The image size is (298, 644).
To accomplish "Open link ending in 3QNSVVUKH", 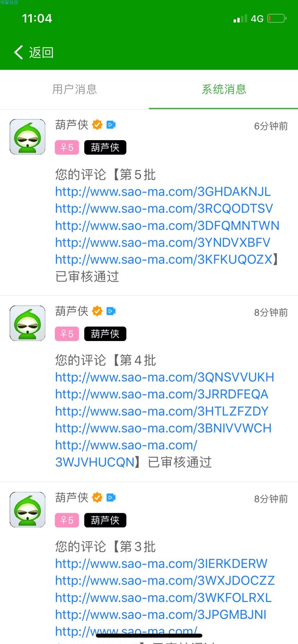I will click(x=164, y=377).
